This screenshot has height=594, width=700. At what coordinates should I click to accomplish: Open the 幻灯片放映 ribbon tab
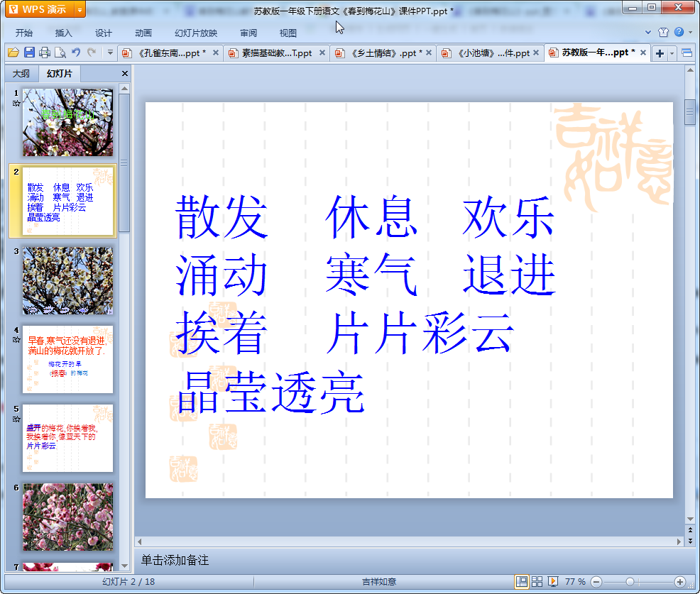click(196, 33)
